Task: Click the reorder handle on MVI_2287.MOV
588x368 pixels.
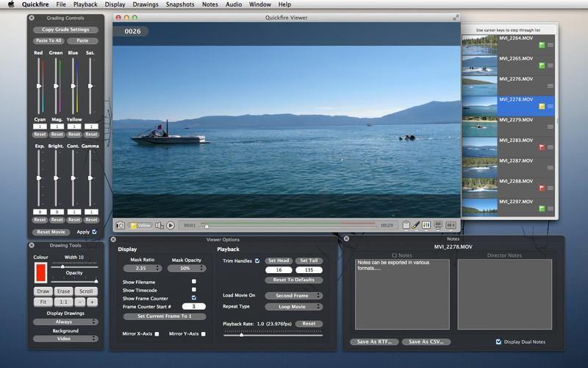Action: coord(550,168)
